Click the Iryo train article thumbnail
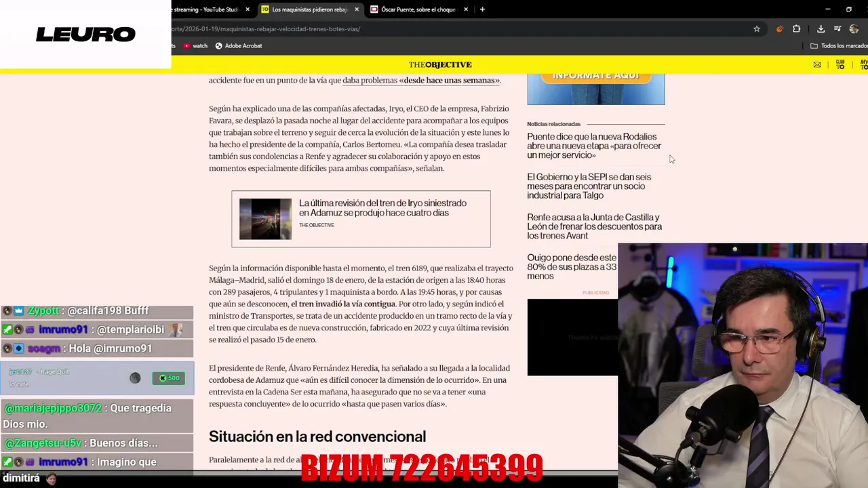Image resolution: width=868 pixels, height=488 pixels. 265,219
